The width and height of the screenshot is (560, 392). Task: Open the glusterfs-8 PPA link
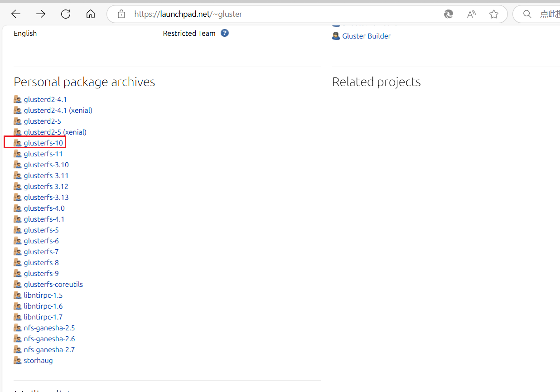pyautogui.click(x=41, y=262)
